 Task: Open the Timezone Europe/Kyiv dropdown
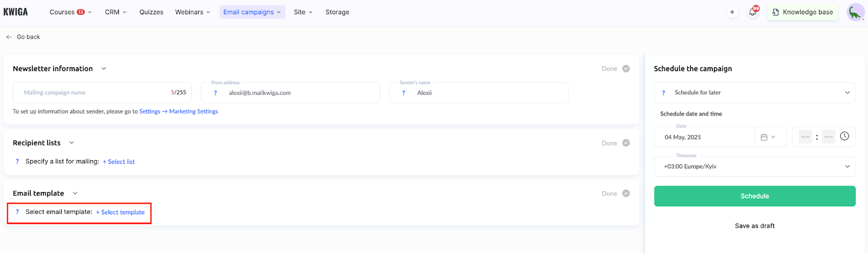[x=755, y=167]
